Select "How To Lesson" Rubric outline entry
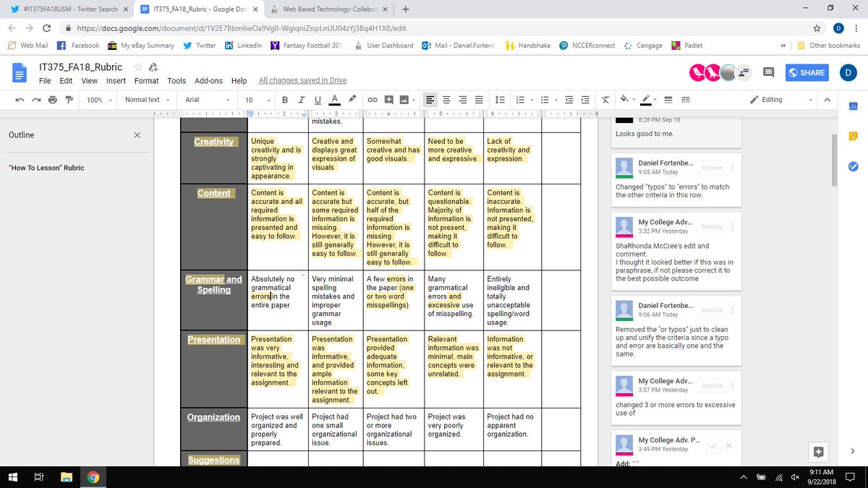 pyautogui.click(x=46, y=168)
